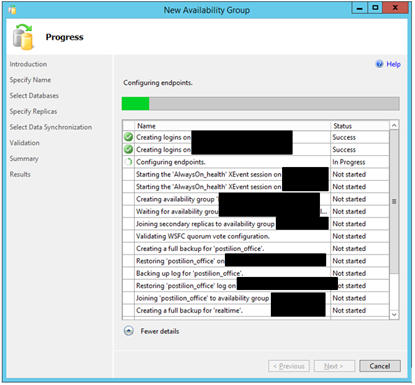
Task: Open the Results step
Action: point(20,174)
